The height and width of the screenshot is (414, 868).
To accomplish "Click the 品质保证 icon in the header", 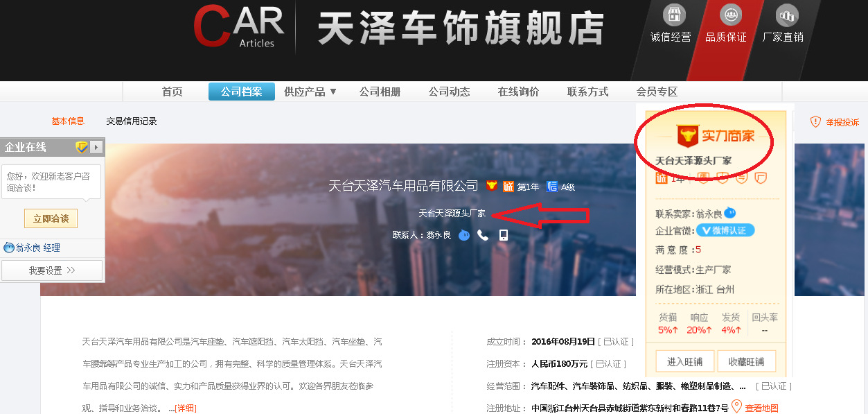I will (730, 15).
